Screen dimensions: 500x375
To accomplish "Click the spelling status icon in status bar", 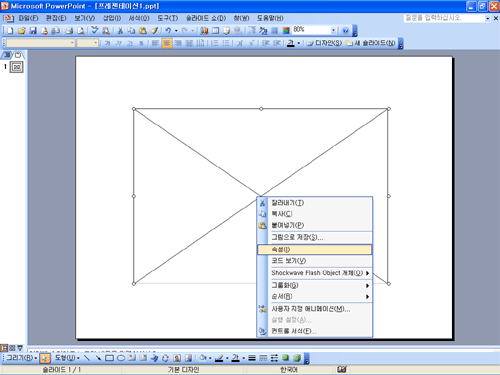I will pos(342,369).
